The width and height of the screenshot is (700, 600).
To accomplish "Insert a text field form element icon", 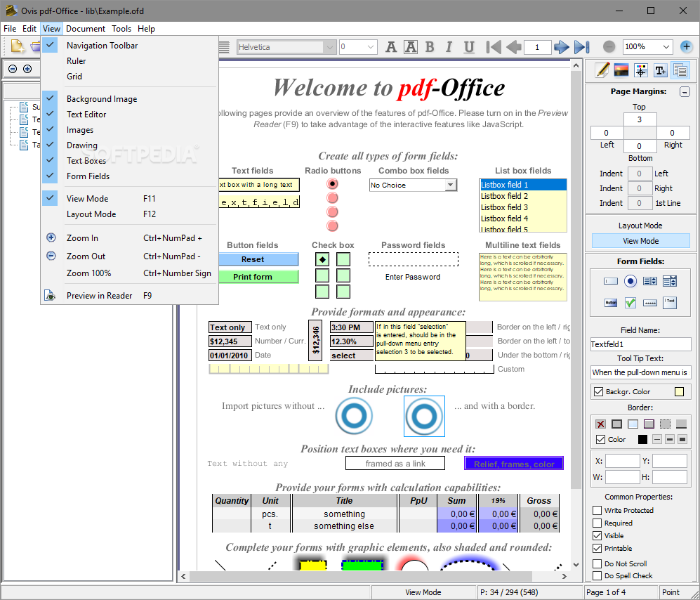I will [x=610, y=281].
